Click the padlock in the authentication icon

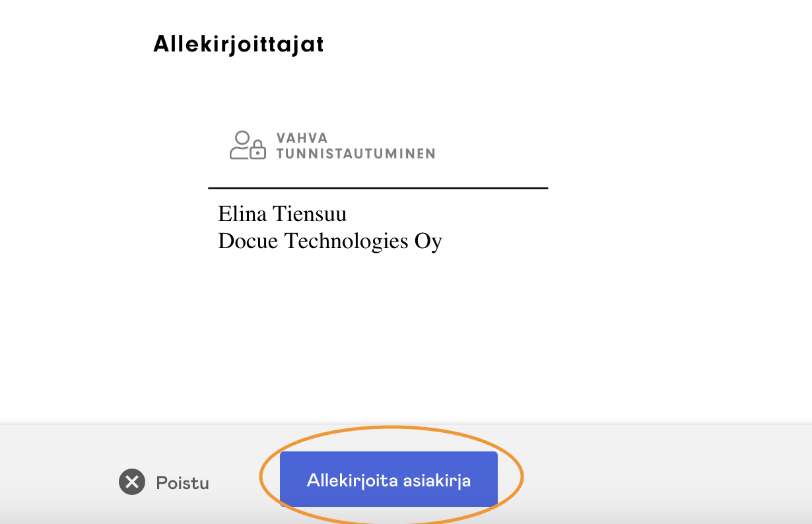257,150
